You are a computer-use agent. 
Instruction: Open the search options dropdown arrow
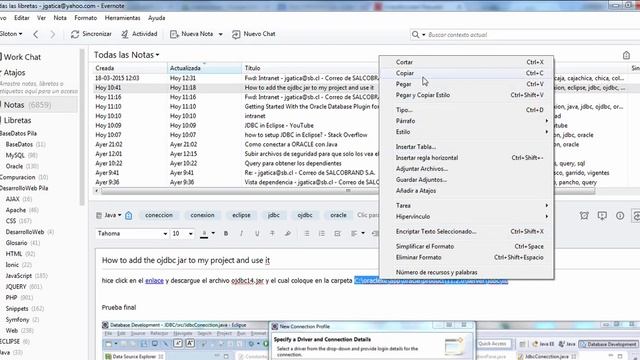(423, 35)
